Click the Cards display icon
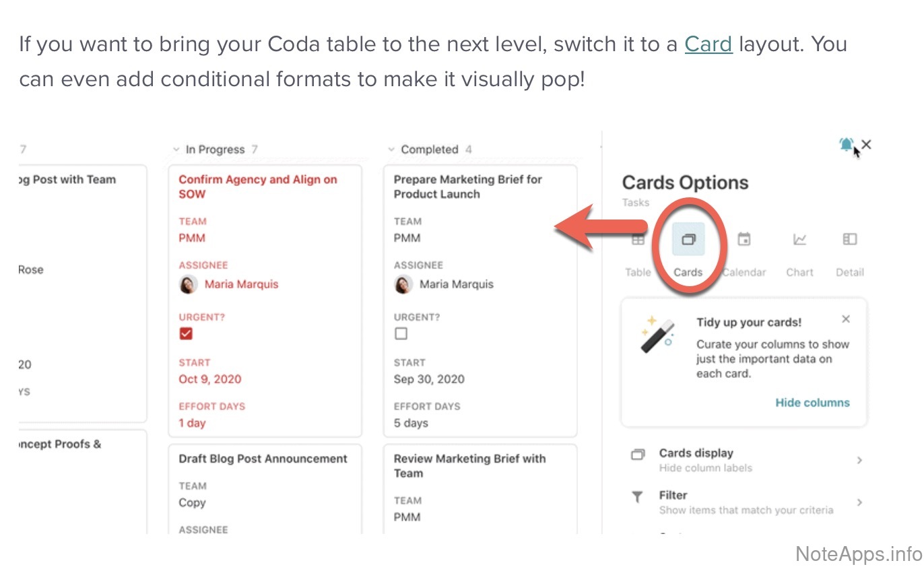924x567 pixels. pyautogui.click(x=638, y=455)
